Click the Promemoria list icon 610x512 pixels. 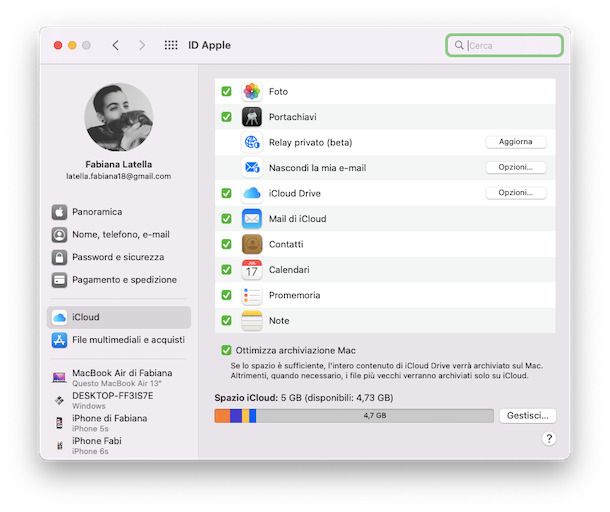252,295
